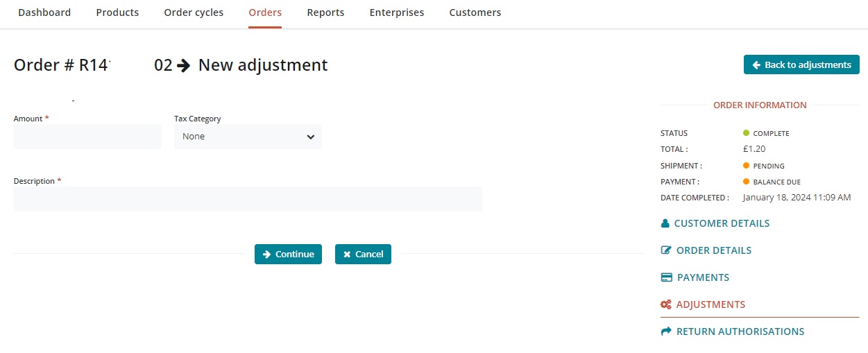Open the Dashboard menu item
This screenshot has width=868, height=353.
click(x=44, y=12)
